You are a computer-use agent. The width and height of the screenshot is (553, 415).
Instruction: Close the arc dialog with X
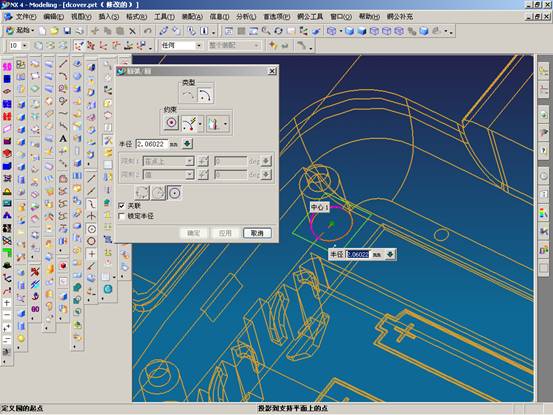272,71
